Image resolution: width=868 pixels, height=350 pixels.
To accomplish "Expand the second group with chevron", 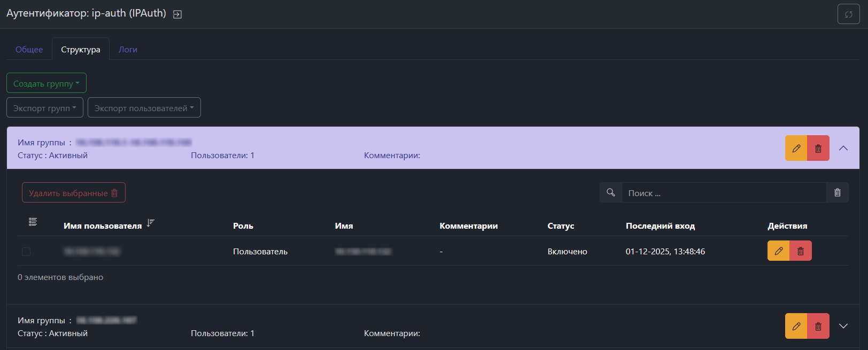I will click(x=843, y=326).
